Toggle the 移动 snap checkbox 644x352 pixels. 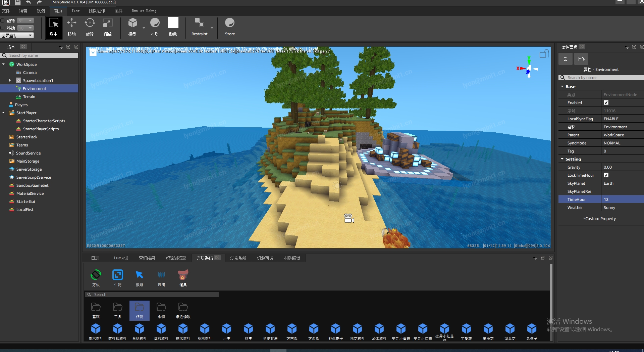pos(3,28)
